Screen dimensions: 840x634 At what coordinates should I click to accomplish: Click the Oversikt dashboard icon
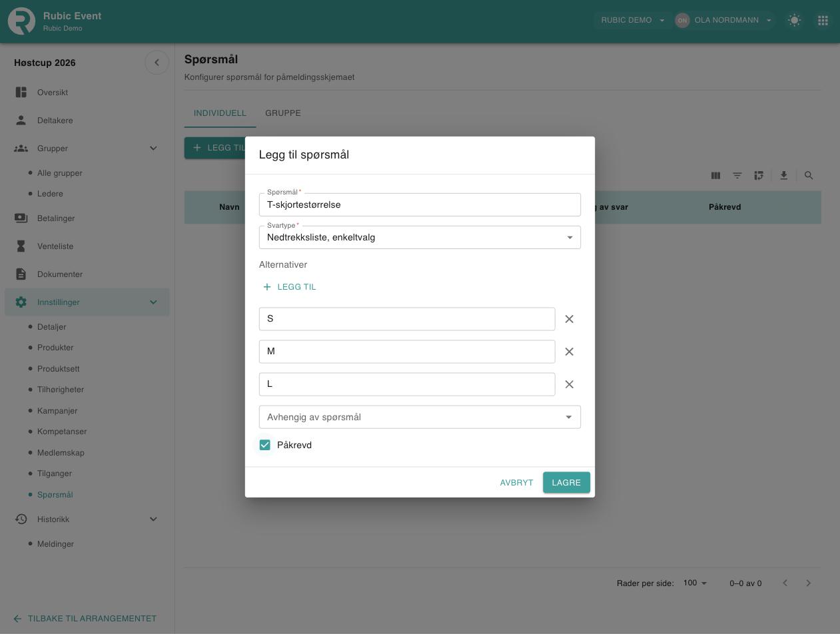pos(21,93)
